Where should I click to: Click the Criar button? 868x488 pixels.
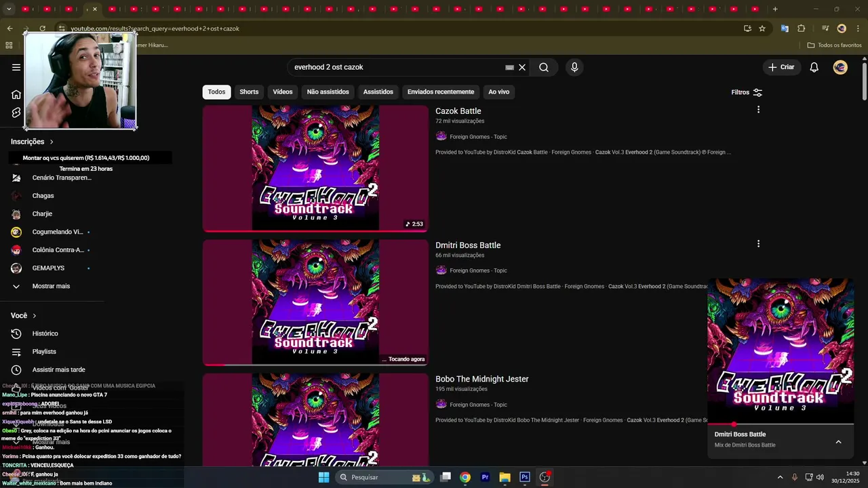[x=781, y=67]
